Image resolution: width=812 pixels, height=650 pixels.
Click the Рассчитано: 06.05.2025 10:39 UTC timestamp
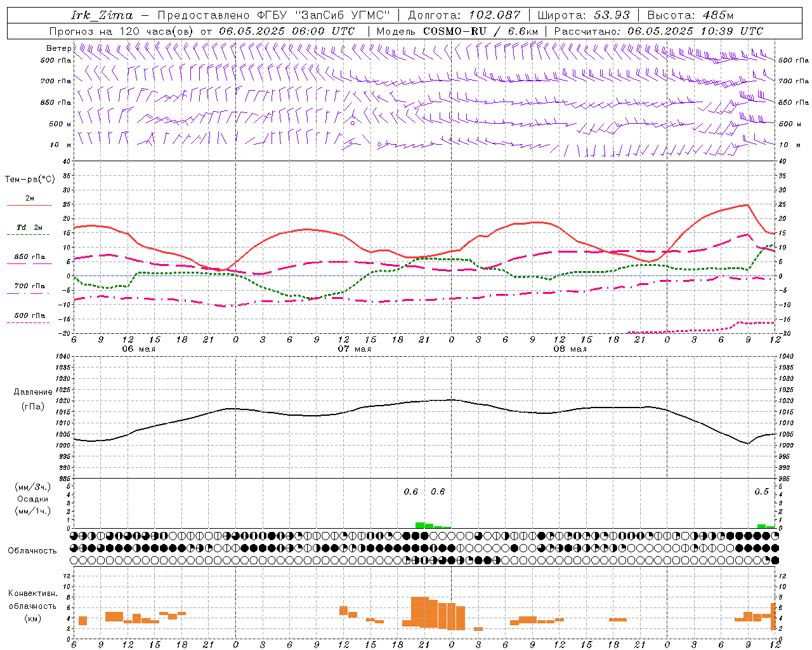point(658,31)
